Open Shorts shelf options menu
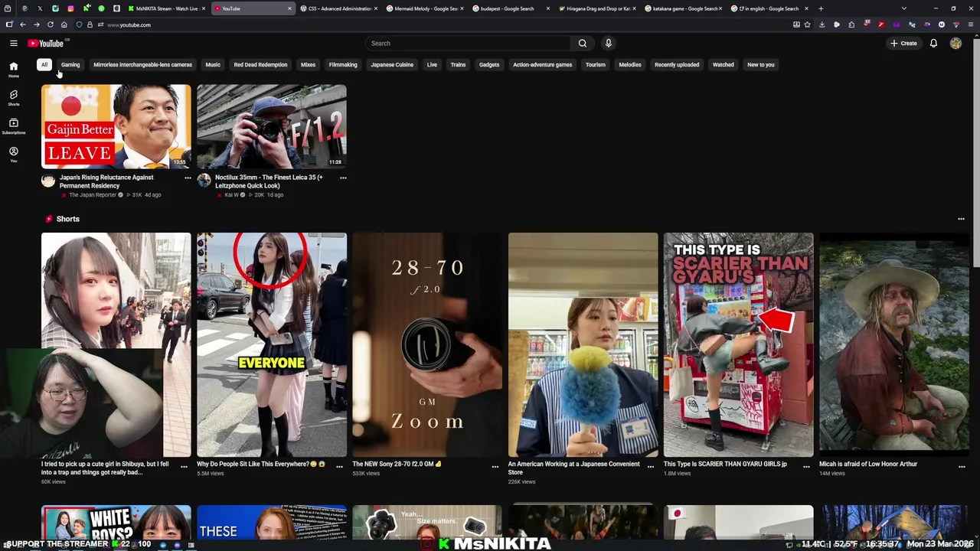The width and height of the screenshot is (980, 551). pos(961,219)
